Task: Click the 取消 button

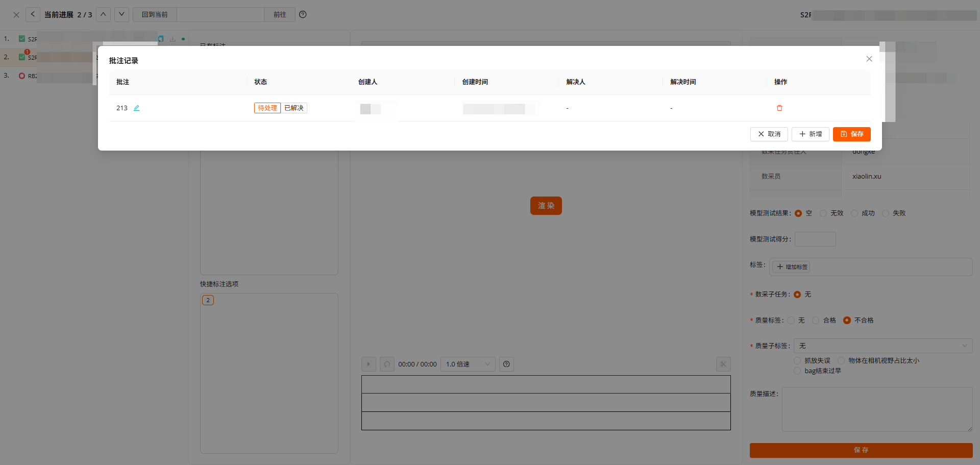Action: [769, 134]
